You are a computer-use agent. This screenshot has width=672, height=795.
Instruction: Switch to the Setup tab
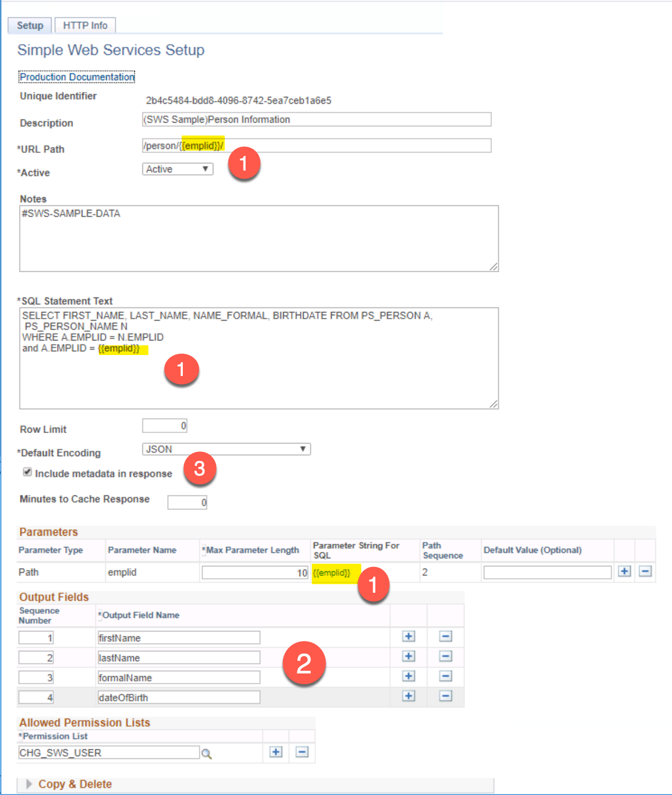[x=30, y=25]
